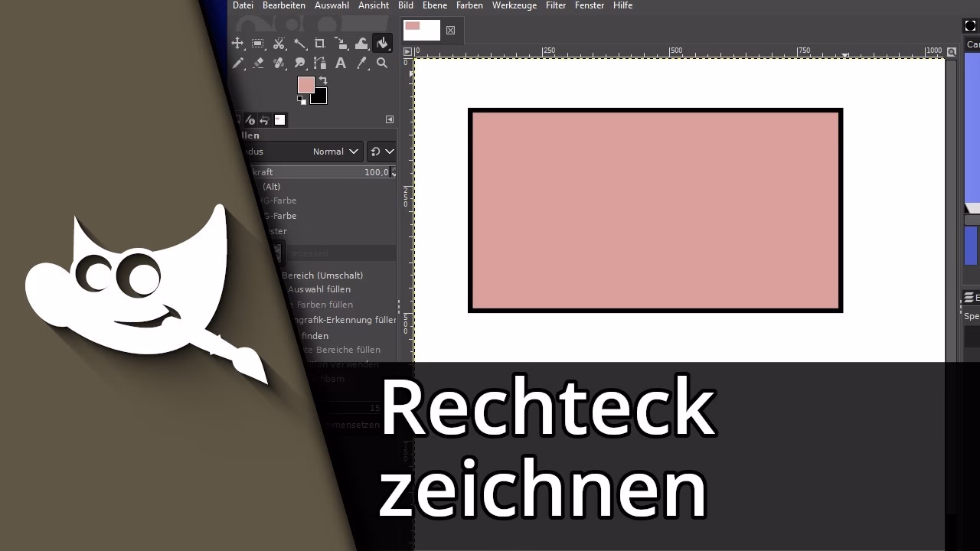Activate the Bucket Fill tool
The height and width of the screenshot is (551, 980).
[x=382, y=44]
